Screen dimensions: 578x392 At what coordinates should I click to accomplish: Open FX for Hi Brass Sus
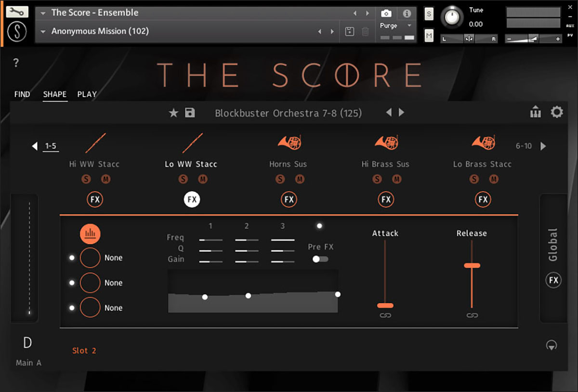coord(386,199)
